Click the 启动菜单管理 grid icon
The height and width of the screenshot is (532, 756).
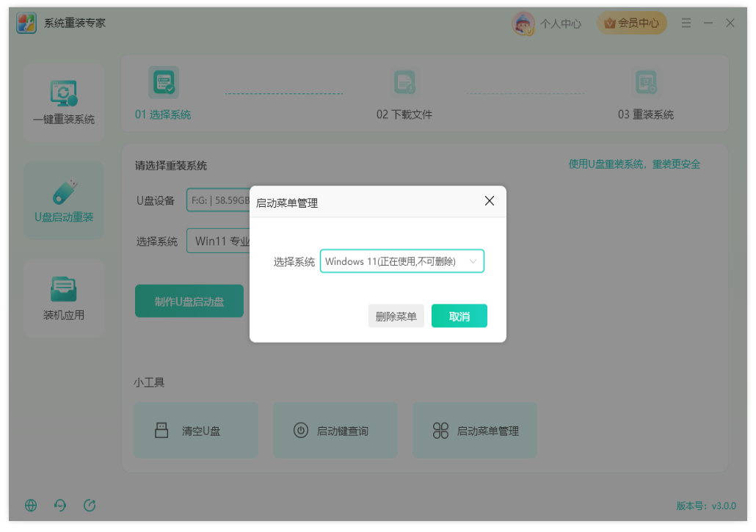click(440, 430)
